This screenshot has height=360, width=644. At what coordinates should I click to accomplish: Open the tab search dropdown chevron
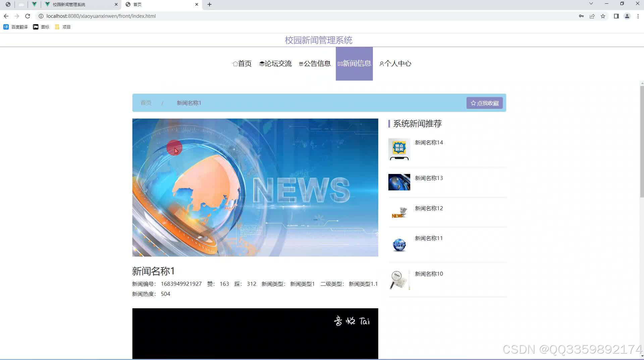591,4
